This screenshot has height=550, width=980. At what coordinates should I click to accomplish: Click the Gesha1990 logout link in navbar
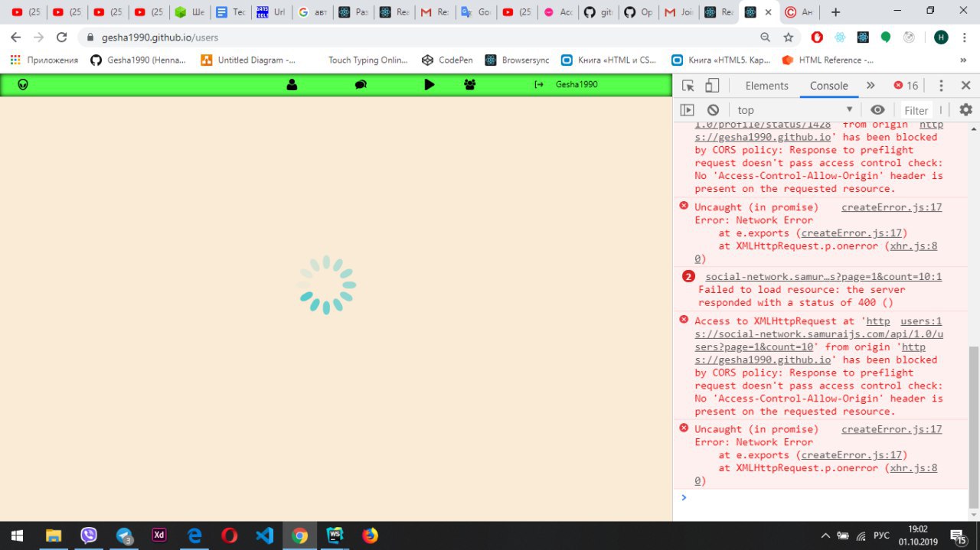pos(567,85)
